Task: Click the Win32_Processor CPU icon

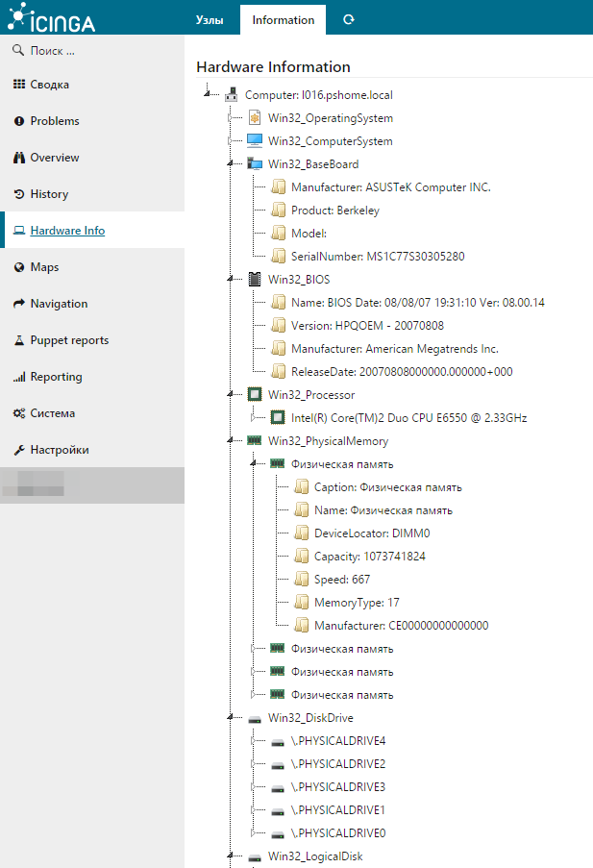Action: click(x=255, y=395)
